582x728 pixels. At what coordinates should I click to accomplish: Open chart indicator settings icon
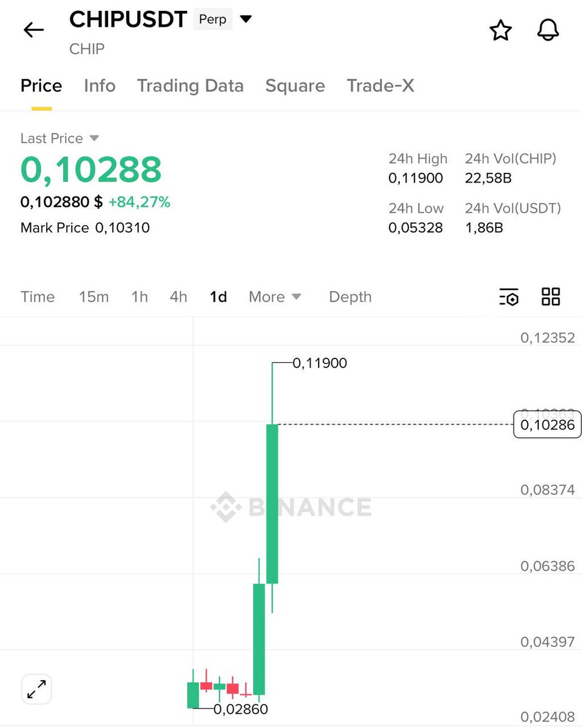(x=509, y=297)
